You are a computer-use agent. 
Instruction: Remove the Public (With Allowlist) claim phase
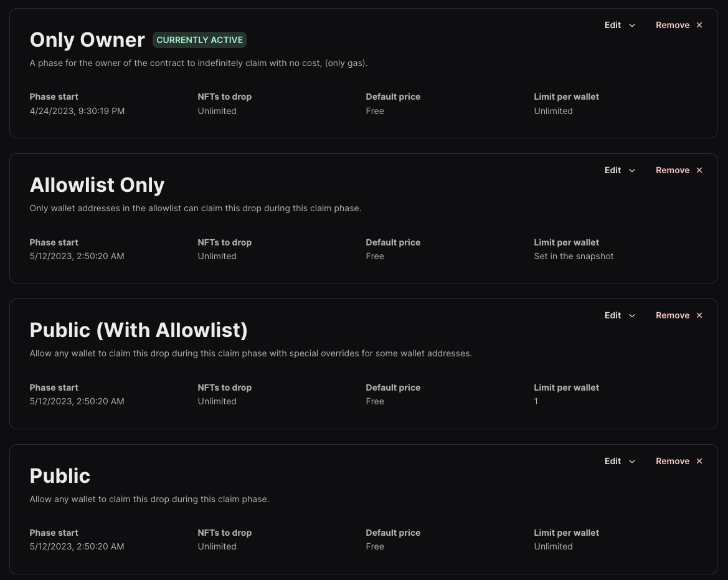coord(679,315)
